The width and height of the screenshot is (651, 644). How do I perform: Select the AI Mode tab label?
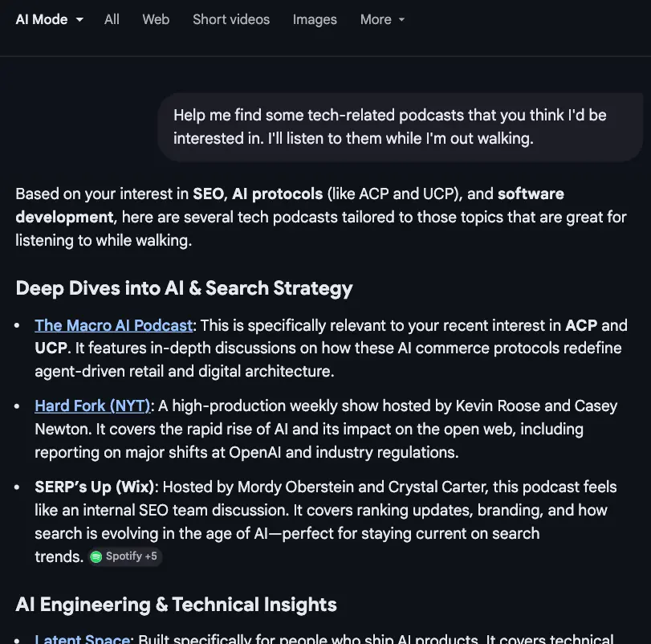42,19
